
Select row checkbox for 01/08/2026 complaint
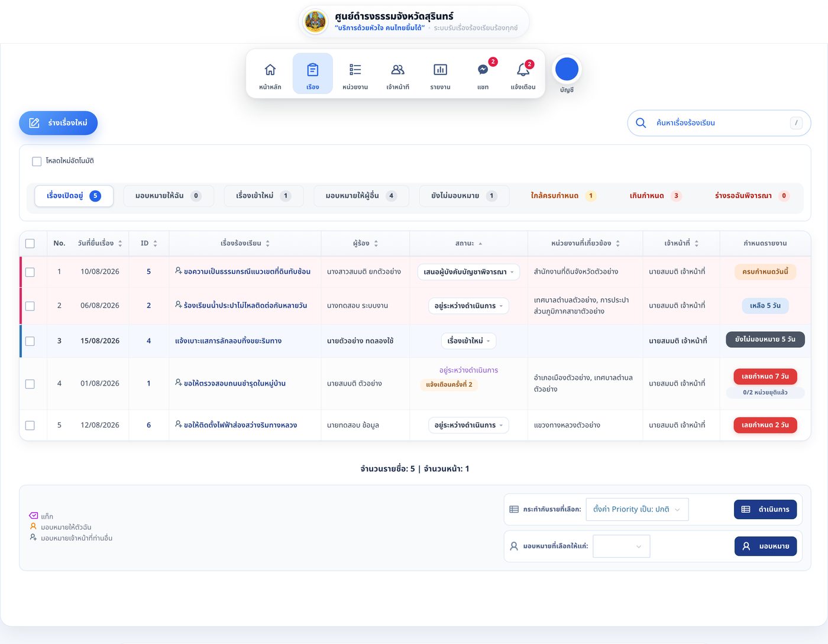tap(30, 384)
